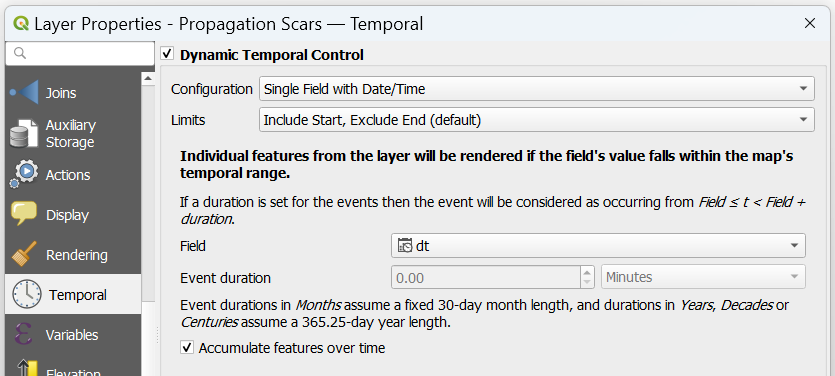Increase Event duration with up arrow

(587, 272)
